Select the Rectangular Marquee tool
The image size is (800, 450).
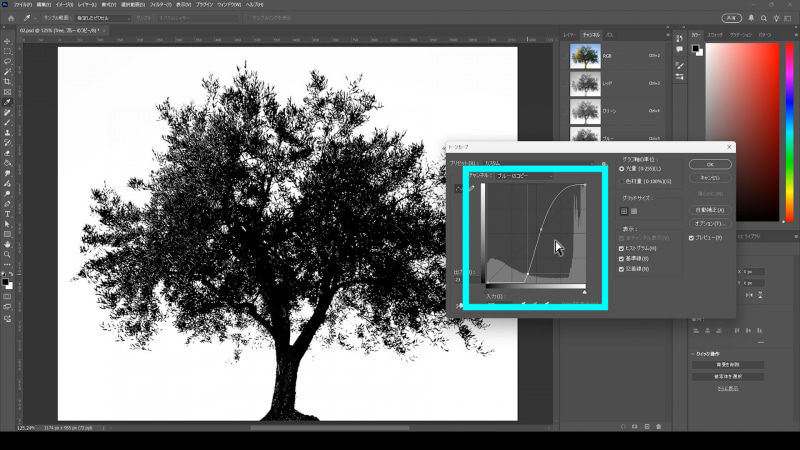(x=7, y=52)
